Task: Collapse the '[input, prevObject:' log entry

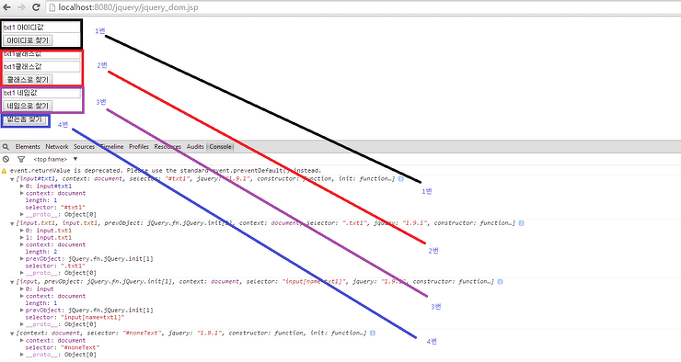Action: (12, 282)
